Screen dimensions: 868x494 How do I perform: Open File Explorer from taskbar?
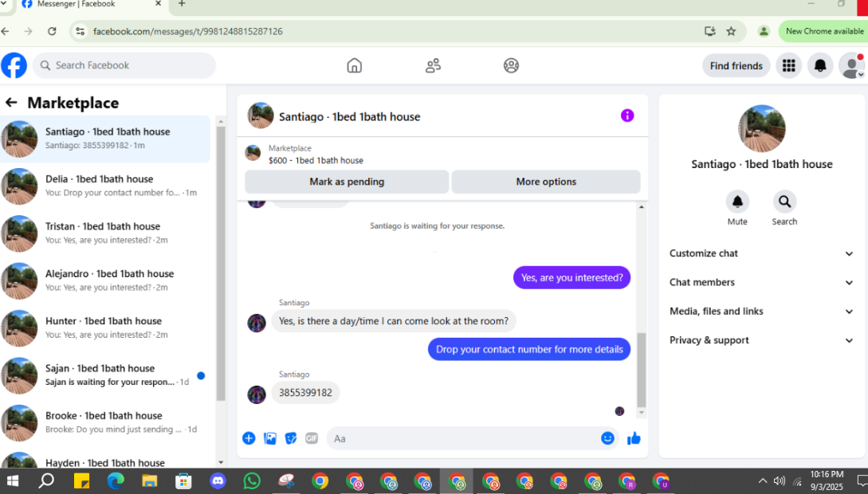[x=149, y=481]
